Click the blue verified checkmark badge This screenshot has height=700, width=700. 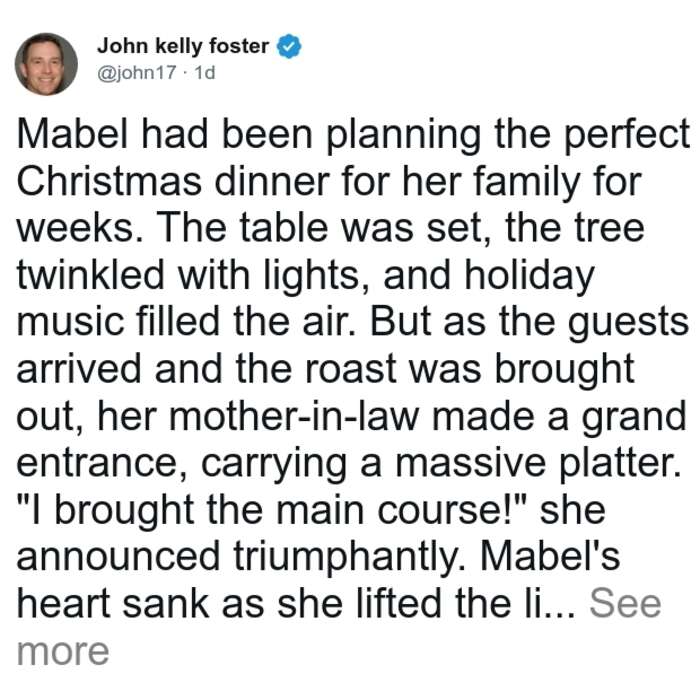289,46
